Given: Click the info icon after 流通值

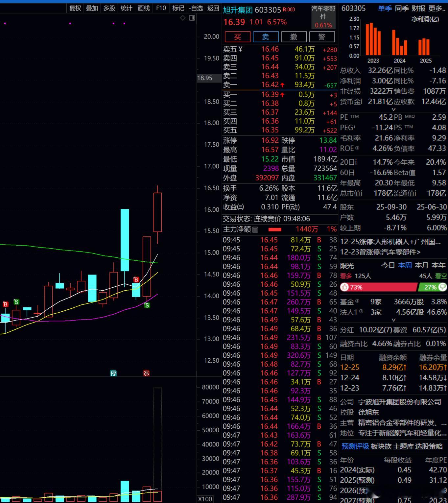Looking at the screenshot, I should 415,193.
